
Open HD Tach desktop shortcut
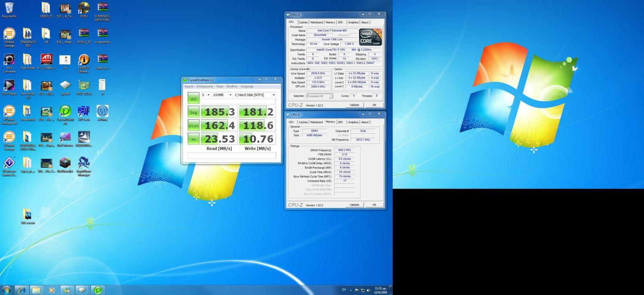[x=84, y=113]
